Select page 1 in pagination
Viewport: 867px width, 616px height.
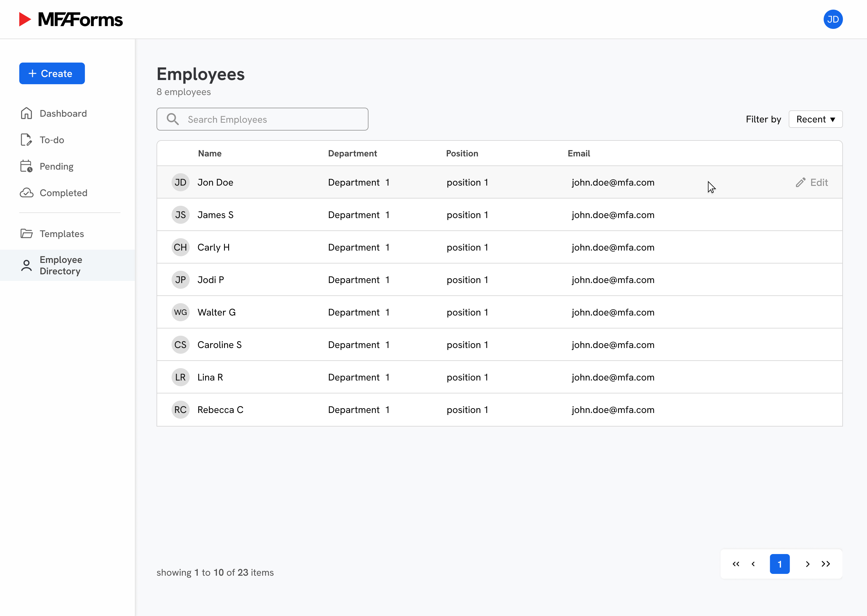[x=779, y=564]
